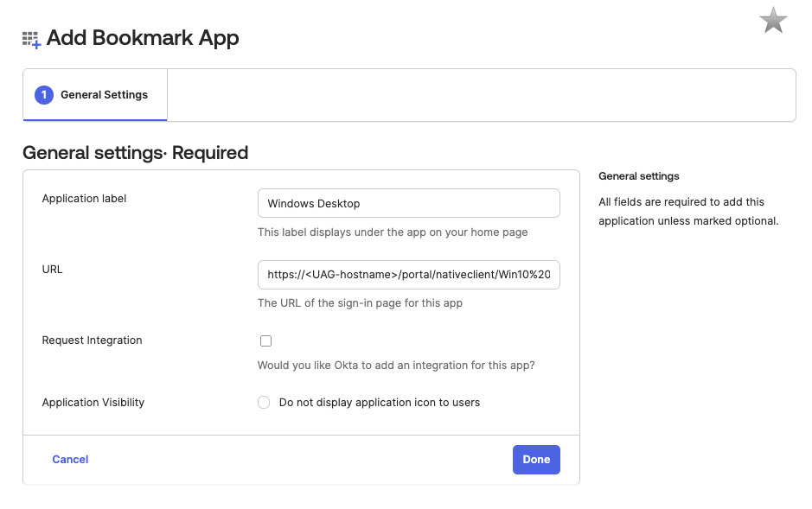Click the 'Request Integration' field label

(x=92, y=340)
